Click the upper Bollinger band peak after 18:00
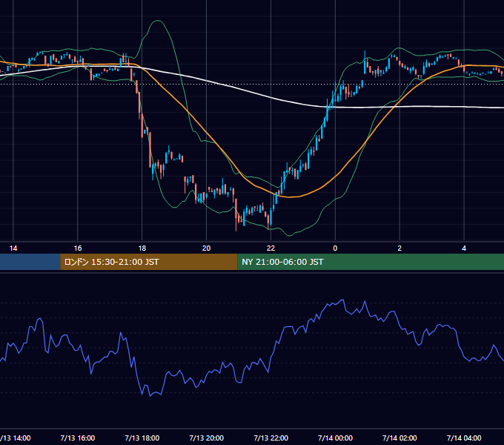The image size is (504, 445). pyautogui.click(x=157, y=21)
